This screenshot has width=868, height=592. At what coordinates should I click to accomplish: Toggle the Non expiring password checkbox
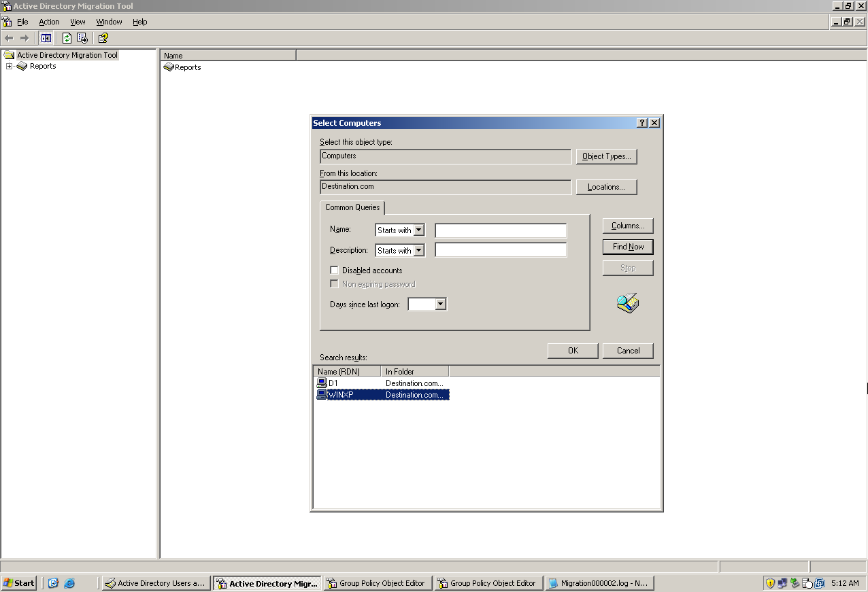(x=334, y=283)
